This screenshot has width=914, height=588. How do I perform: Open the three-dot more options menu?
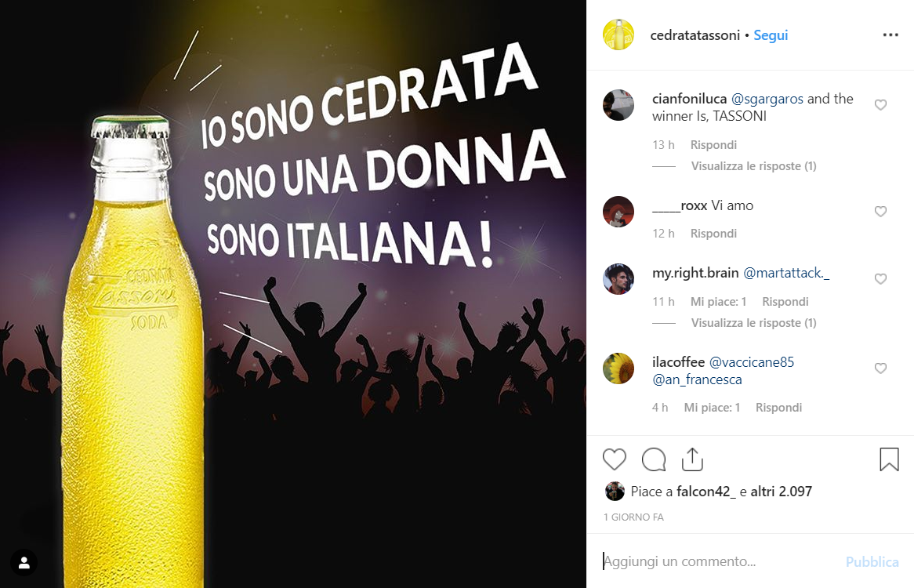890,35
